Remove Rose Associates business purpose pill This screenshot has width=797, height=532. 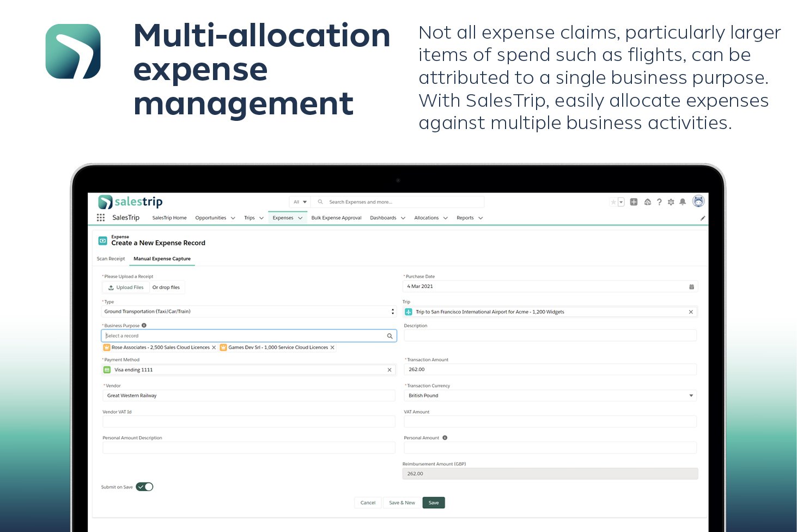[x=214, y=347]
